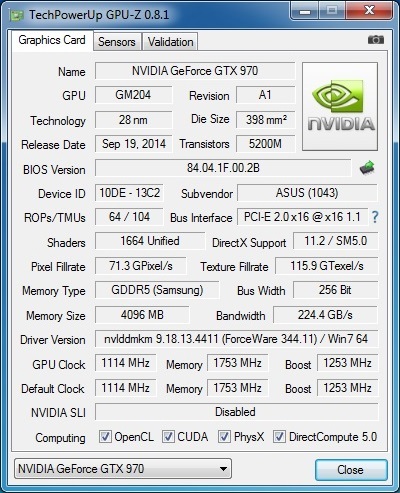Click the BIOS Version field
The image size is (400, 493).
click(x=223, y=168)
